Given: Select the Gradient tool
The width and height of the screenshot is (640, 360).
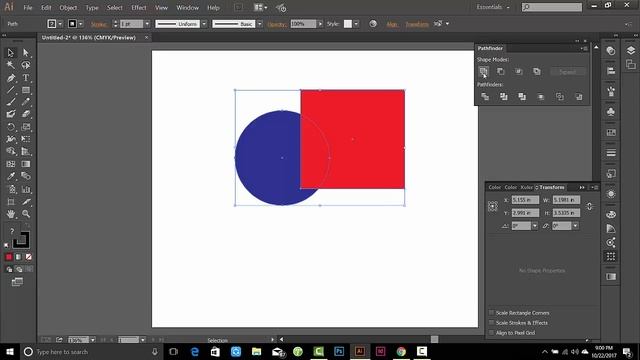Looking at the screenshot, I should (x=26, y=164).
